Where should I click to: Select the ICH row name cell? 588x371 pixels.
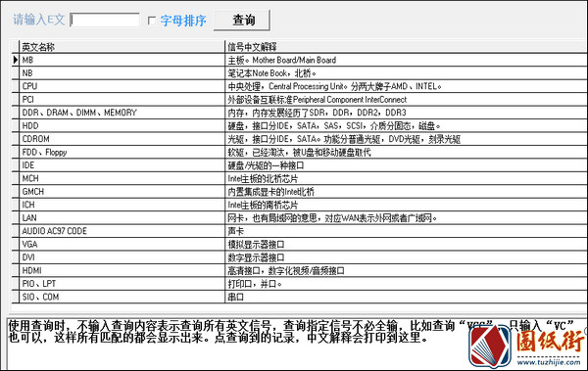coord(122,205)
